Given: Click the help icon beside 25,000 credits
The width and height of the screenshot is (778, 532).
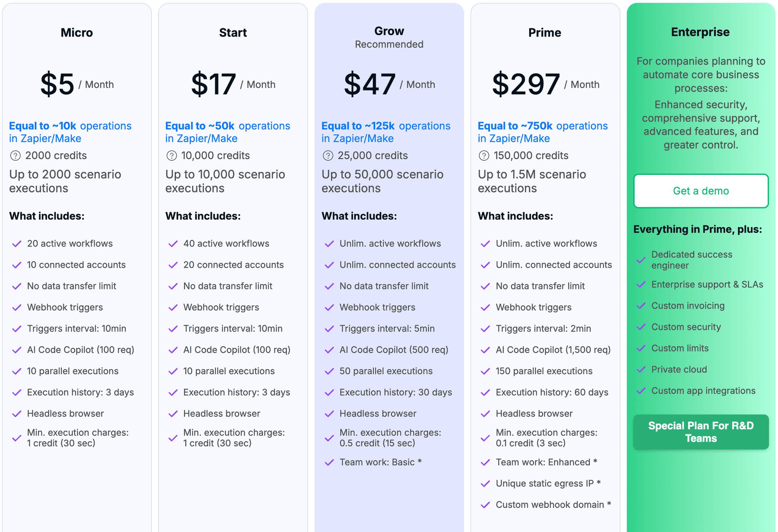Looking at the screenshot, I should click(328, 156).
